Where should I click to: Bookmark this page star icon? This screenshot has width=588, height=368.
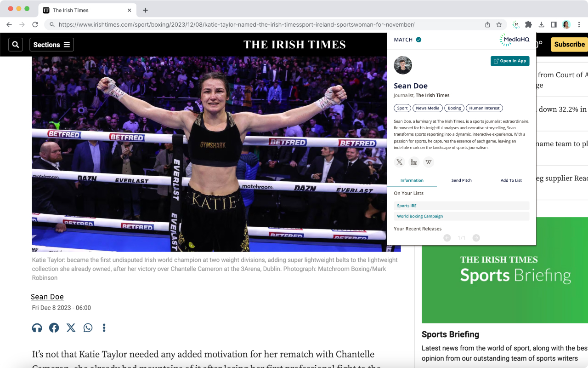point(499,24)
